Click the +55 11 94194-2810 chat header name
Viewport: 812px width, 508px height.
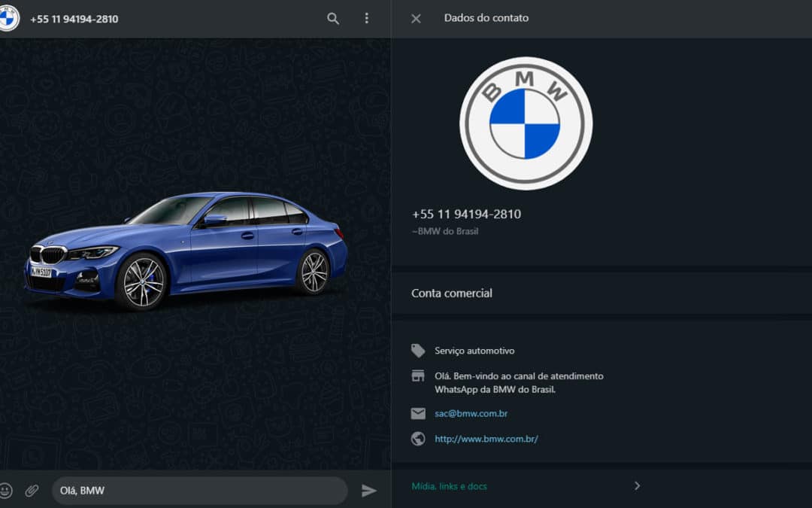click(74, 19)
